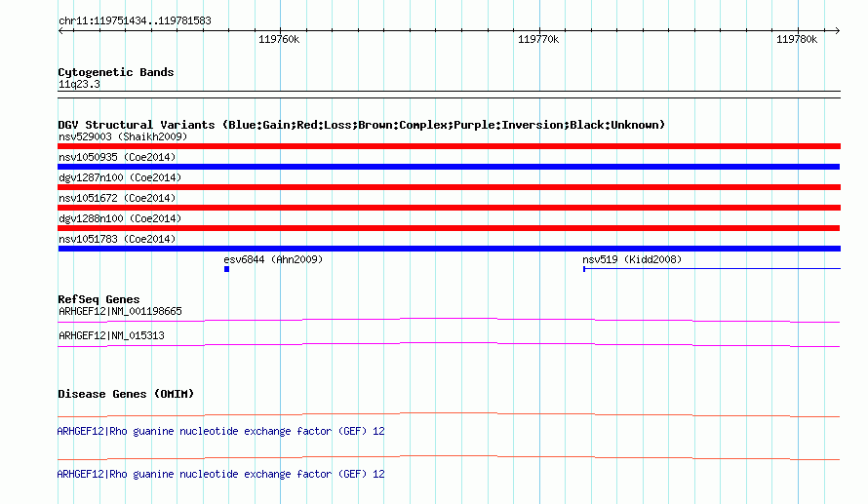Click the RefSeq Genes track title
This screenshot has width=868, height=504.
point(99,299)
